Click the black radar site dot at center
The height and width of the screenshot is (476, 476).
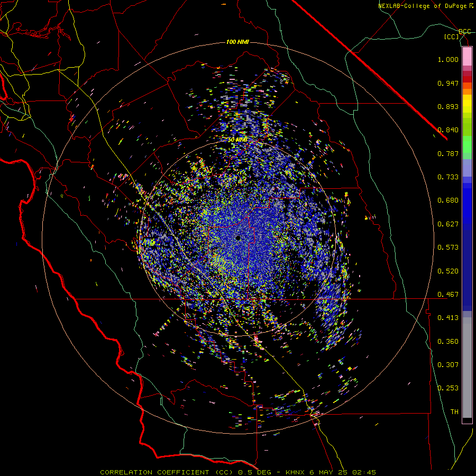point(238,239)
